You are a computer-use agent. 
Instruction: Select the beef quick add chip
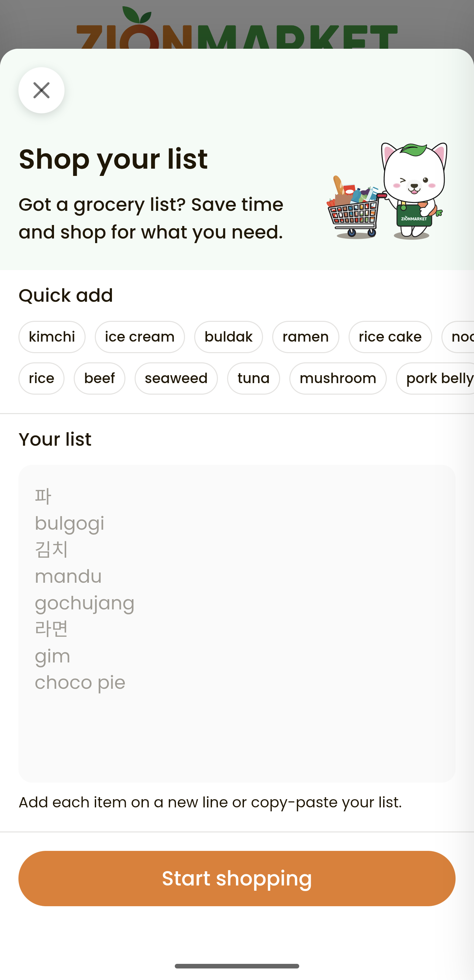[x=99, y=378]
